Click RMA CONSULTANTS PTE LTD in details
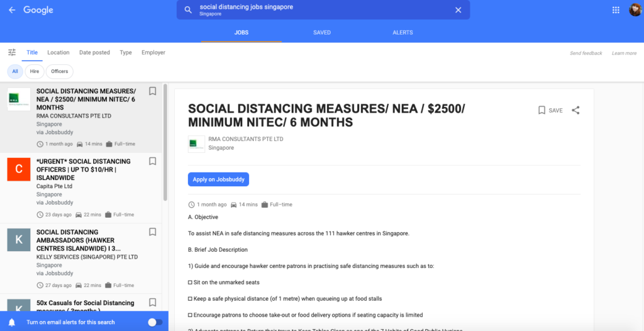Screen dimensions: 644x331 click(246, 139)
